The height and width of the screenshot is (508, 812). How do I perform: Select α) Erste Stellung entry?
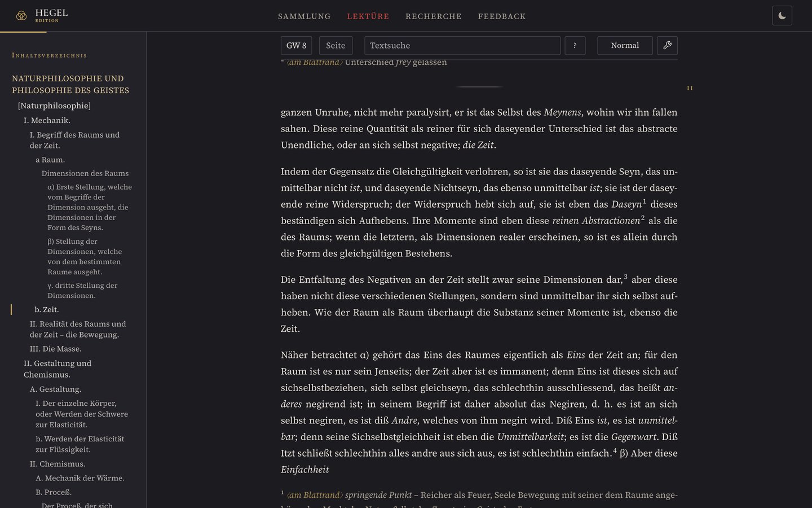tap(90, 207)
